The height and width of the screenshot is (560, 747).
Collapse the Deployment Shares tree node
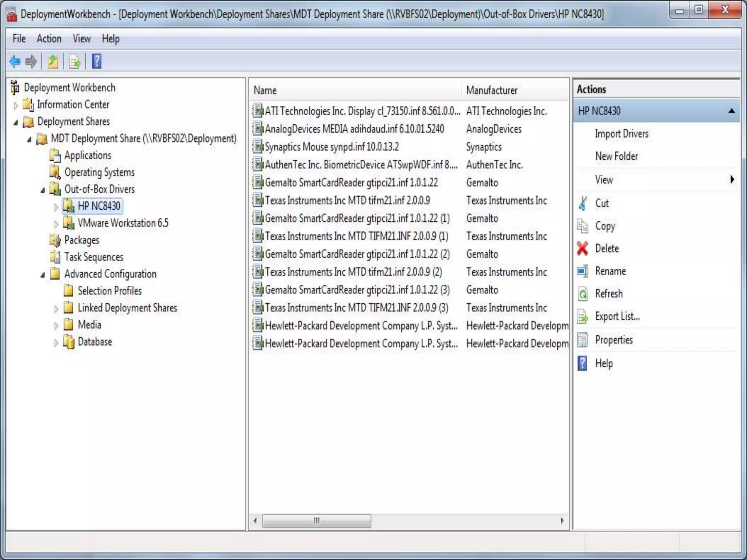16,122
